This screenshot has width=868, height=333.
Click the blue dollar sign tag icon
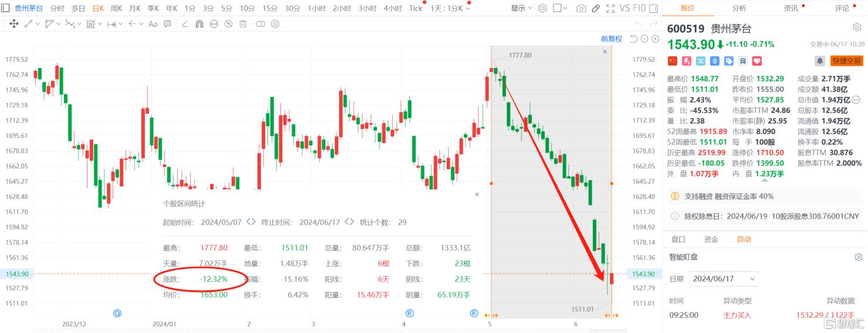[714, 60]
